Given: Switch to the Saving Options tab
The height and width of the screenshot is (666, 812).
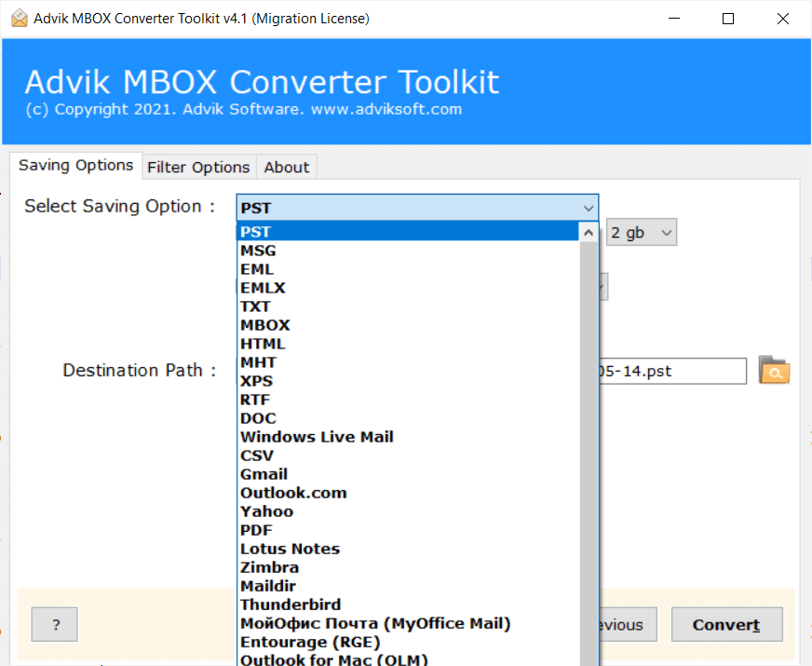Looking at the screenshot, I should click(x=75, y=165).
